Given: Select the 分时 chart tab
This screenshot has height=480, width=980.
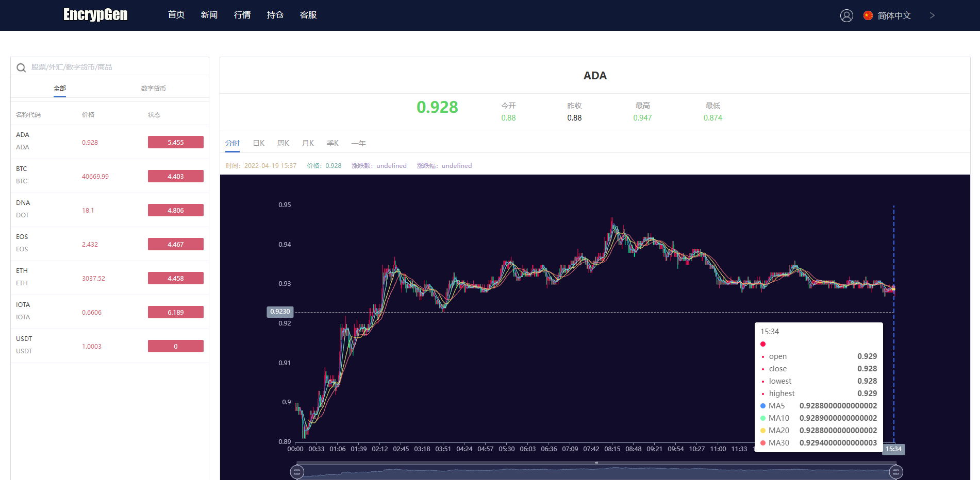Looking at the screenshot, I should tap(232, 143).
